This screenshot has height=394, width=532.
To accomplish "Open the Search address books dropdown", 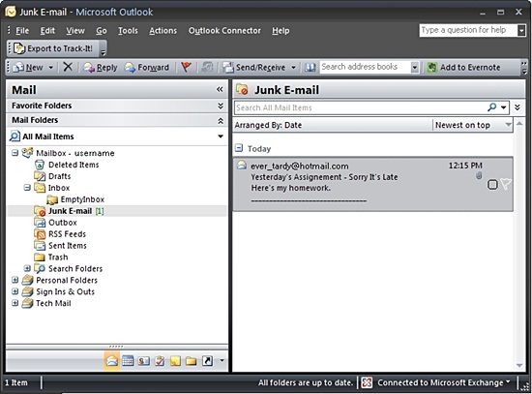I will (415, 67).
